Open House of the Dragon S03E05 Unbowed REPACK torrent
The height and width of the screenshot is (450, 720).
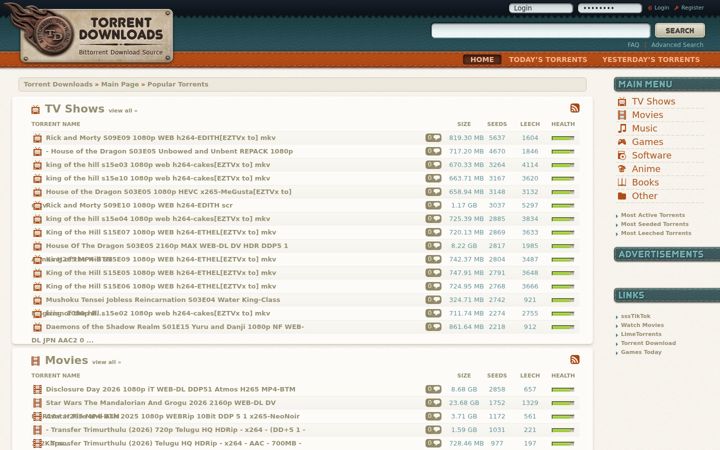coord(169,151)
